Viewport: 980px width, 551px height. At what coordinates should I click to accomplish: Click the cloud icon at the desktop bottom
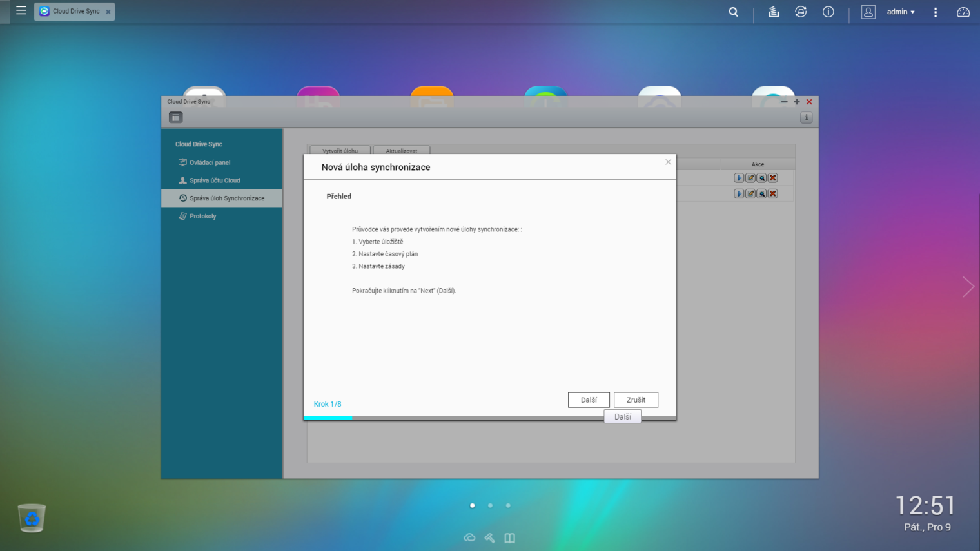coord(469,537)
